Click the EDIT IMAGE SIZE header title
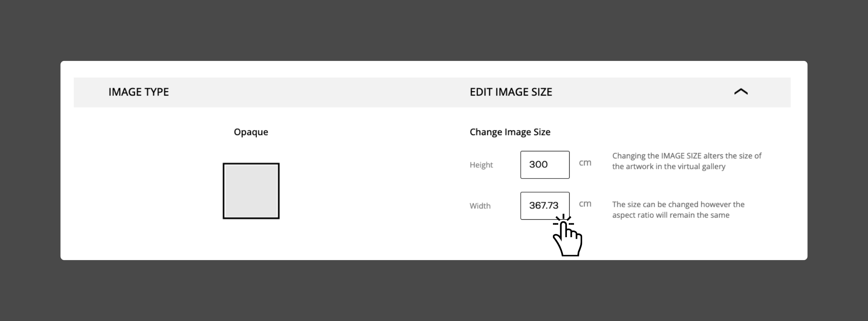Viewport: 868px width, 321px height. point(511,92)
